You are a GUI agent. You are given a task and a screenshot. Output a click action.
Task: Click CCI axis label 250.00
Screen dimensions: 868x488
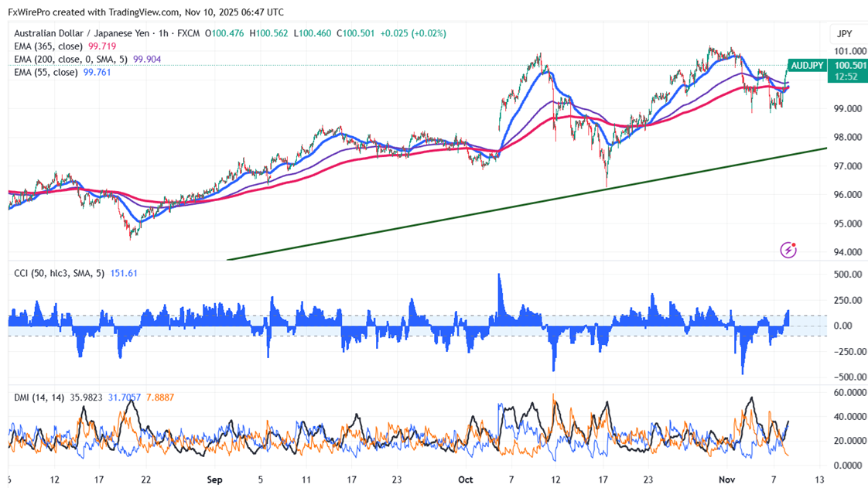coord(848,300)
